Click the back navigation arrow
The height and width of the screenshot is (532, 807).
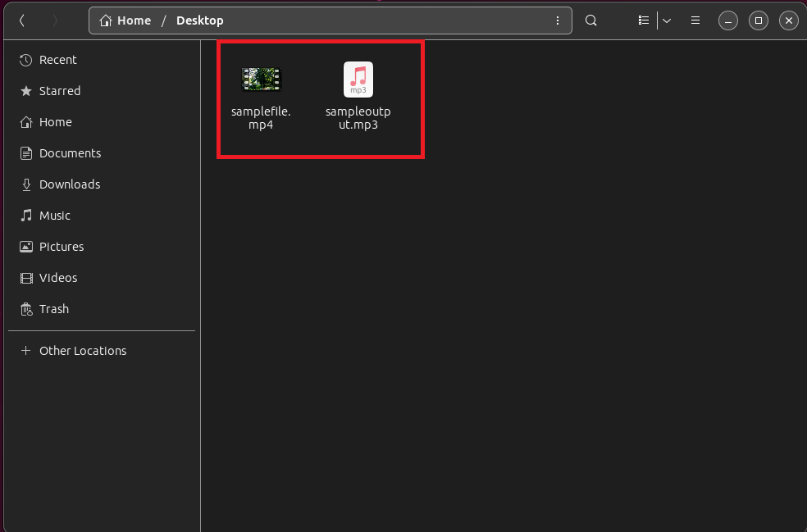pyautogui.click(x=21, y=20)
